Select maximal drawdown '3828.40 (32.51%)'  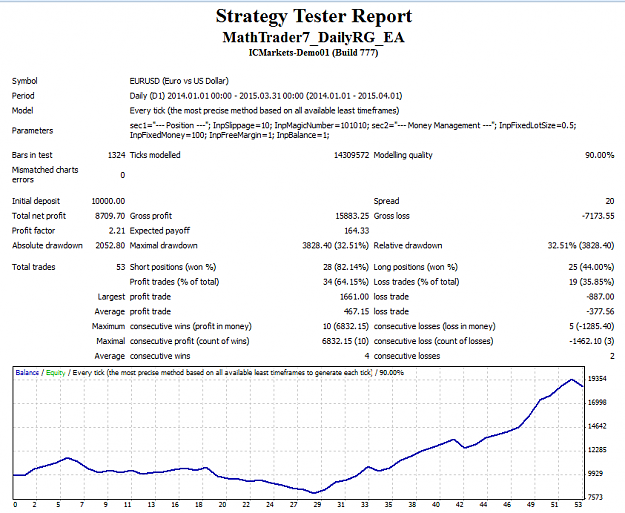[336, 245]
